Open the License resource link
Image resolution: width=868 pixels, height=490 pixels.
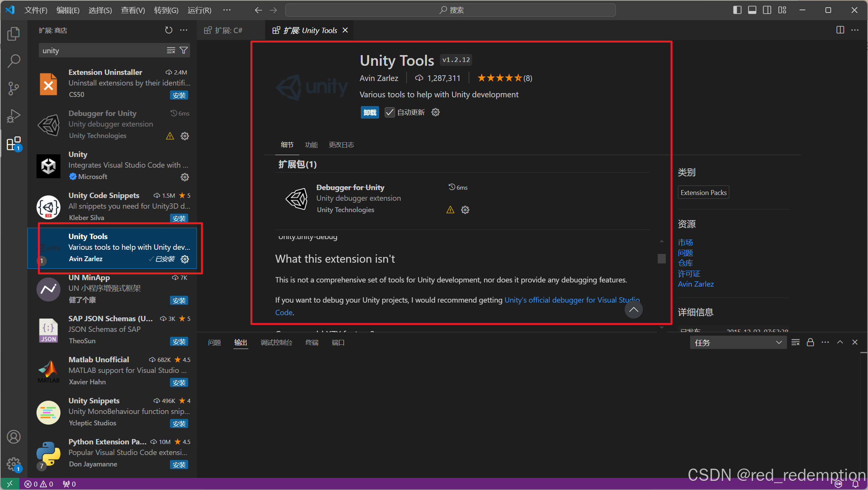tap(689, 274)
